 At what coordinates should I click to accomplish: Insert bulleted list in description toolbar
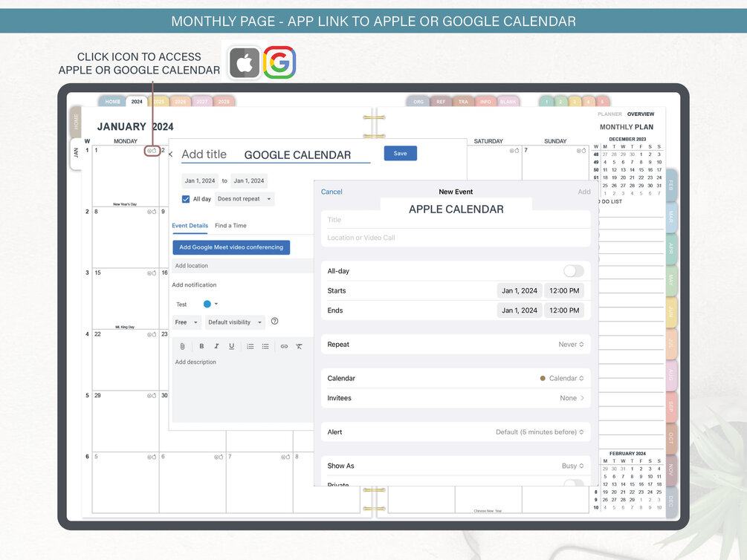[x=265, y=346]
